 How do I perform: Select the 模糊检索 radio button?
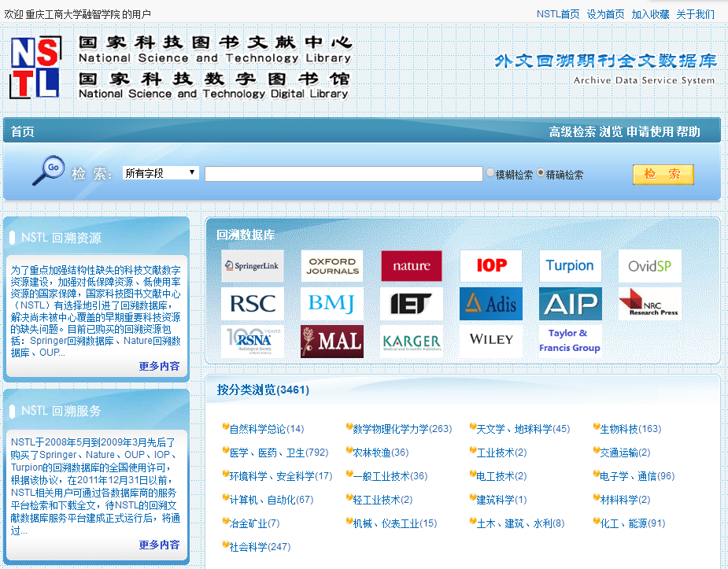click(490, 172)
